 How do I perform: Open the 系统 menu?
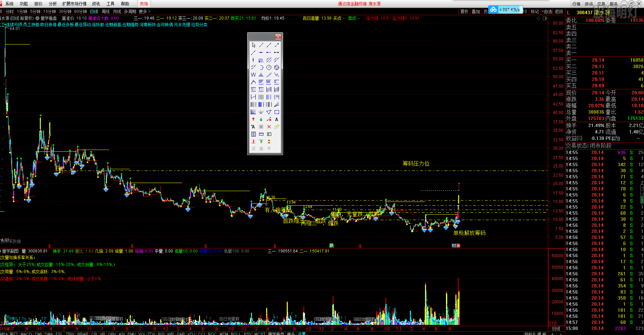coord(9,4)
